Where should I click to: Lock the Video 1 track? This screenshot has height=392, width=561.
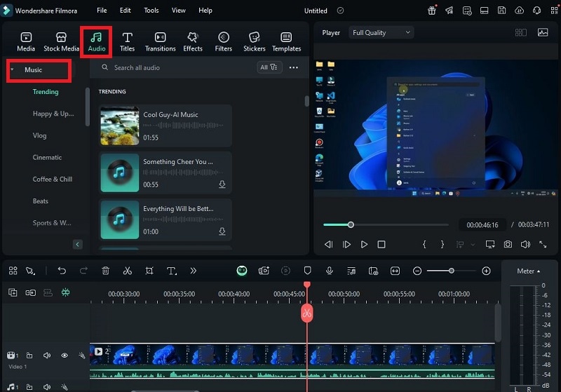[x=29, y=355]
